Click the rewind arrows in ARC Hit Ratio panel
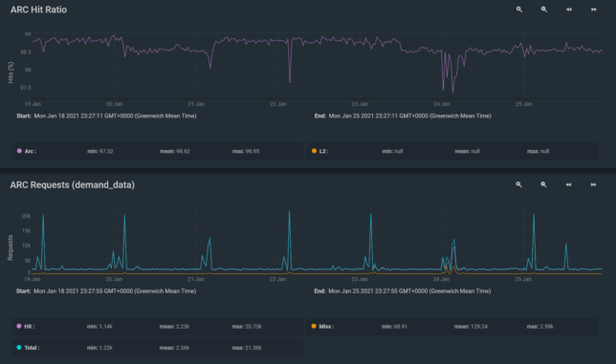The width and height of the screenshot is (616, 364). (x=569, y=10)
